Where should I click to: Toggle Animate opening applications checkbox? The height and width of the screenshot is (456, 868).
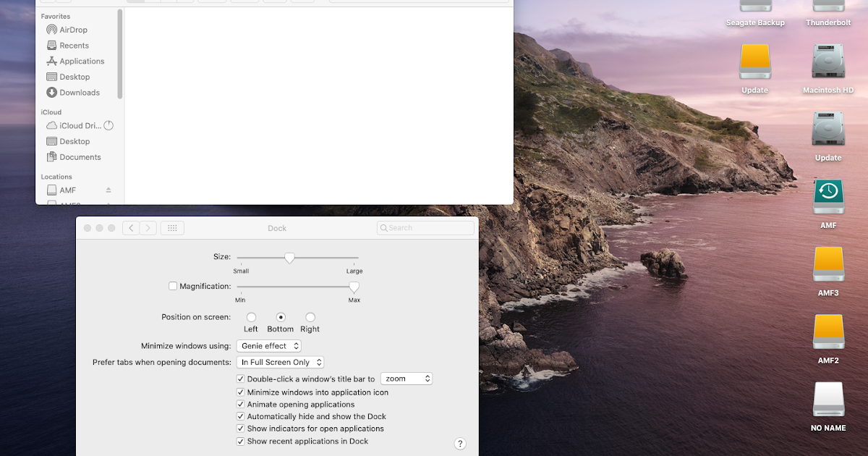(x=241, y=405)
